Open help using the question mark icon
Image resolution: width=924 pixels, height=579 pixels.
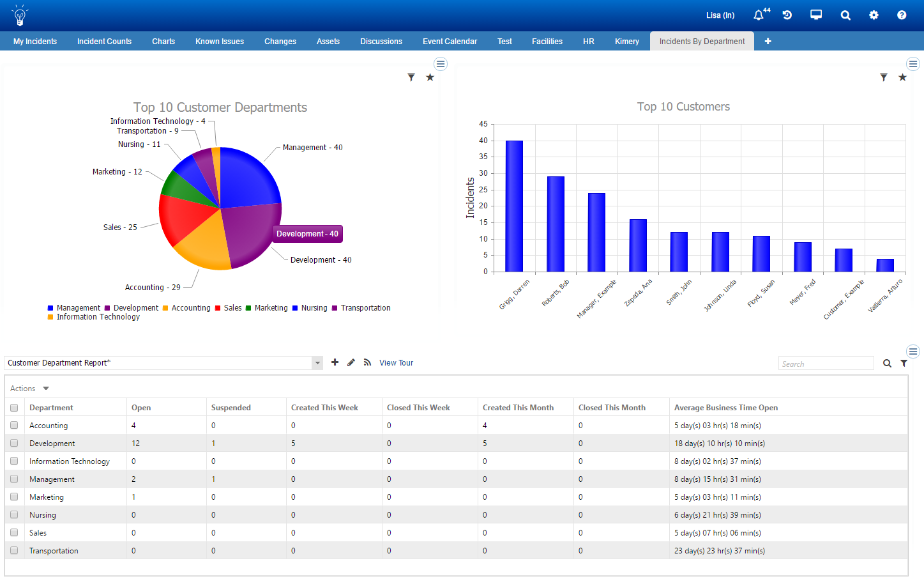(x=901, y=15)
